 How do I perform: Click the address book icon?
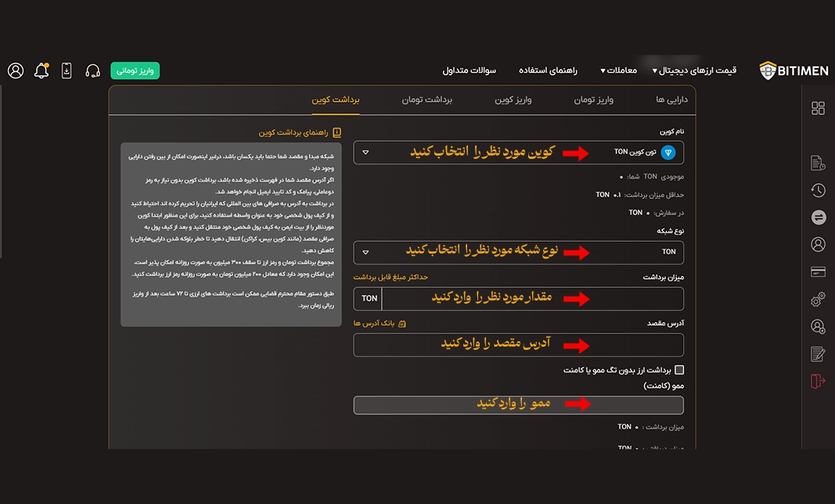[402, 323]
